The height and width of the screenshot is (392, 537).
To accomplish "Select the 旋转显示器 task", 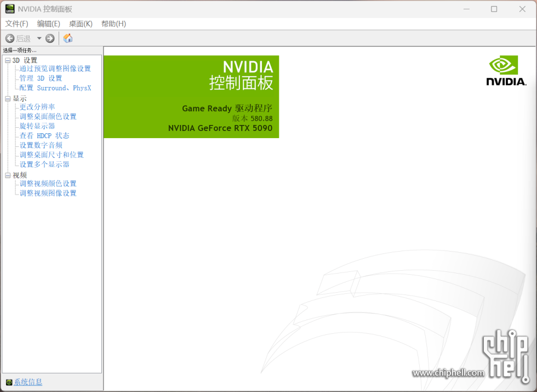I will [37, 126].
